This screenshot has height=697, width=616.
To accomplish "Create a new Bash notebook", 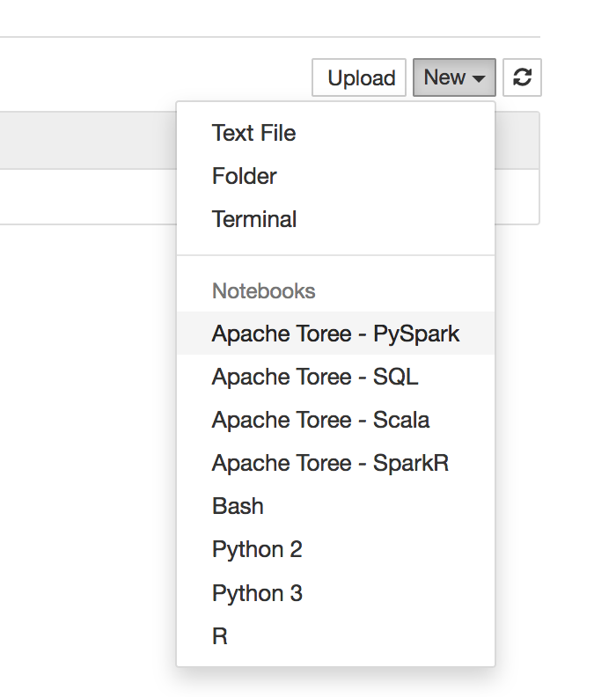I will [x=238, y=506].
